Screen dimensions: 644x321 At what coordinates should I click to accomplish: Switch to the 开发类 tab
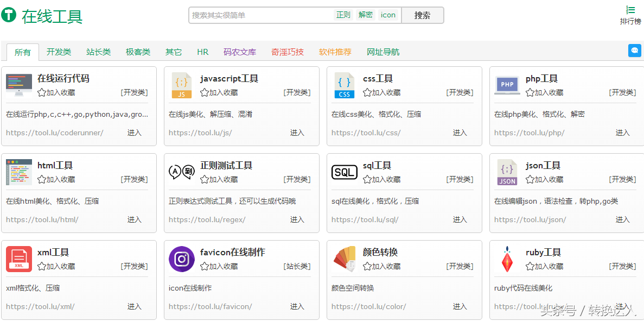click(x=59, y=52)
